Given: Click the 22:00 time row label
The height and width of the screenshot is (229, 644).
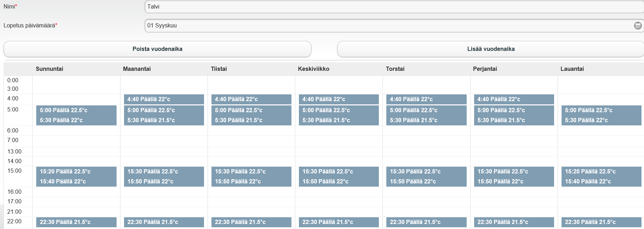Looking at the screenshot, I should coord(14,222).
